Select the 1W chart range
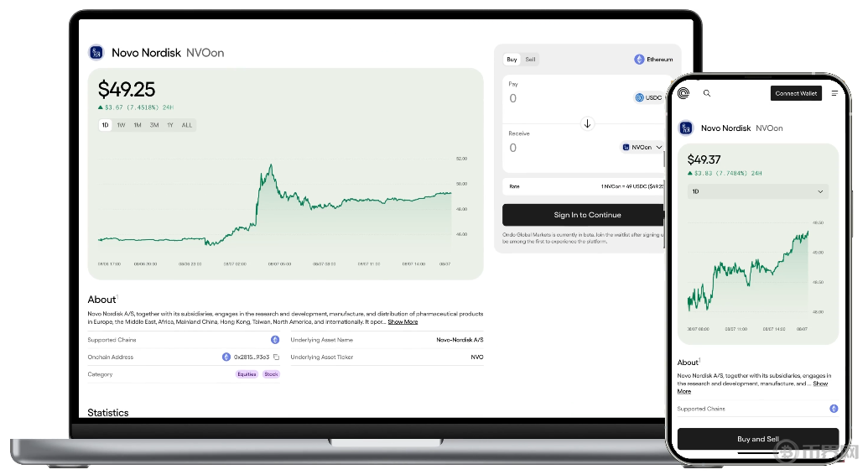Viewport: 868px width, 475px height. [x=121, y=125]
